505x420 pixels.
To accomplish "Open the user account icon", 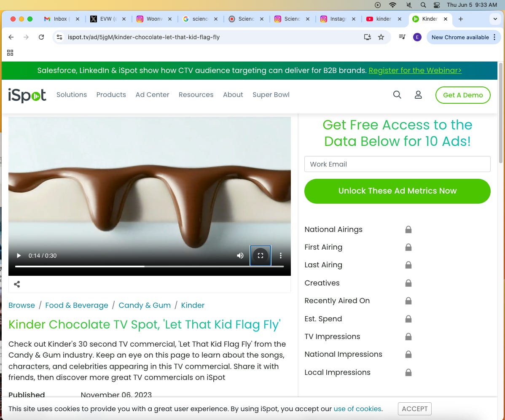I will (418, 95).
